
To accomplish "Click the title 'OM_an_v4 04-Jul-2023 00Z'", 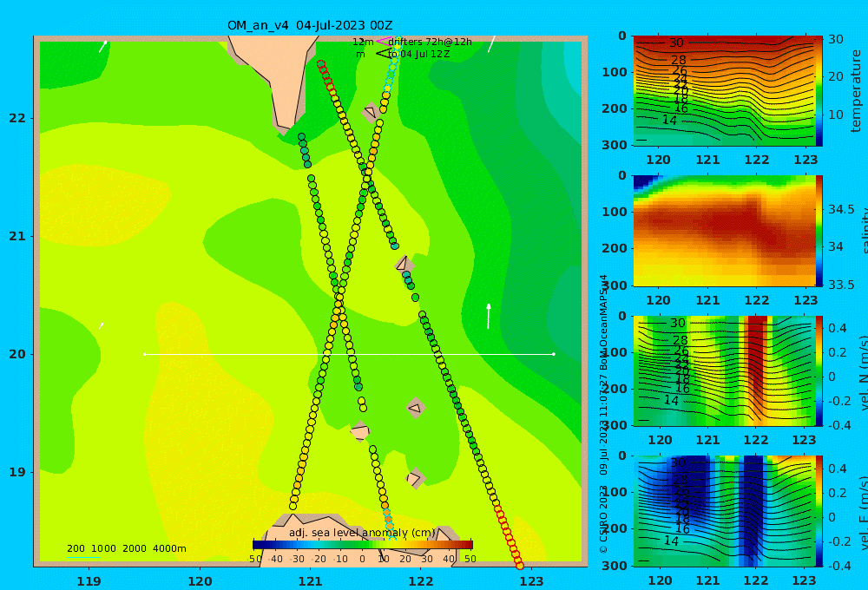I will 310,25.
